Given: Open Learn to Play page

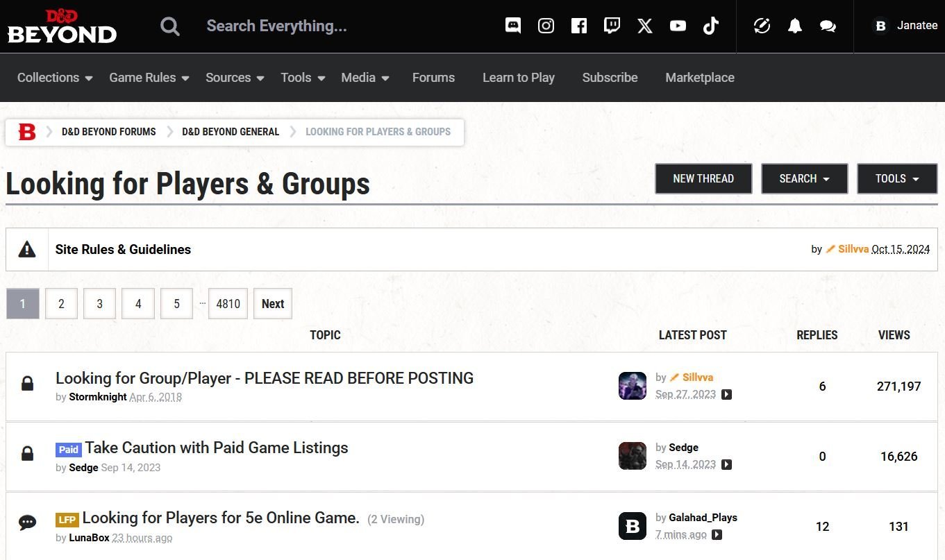Looking at the screenshot, I should [x=519, y=78].
